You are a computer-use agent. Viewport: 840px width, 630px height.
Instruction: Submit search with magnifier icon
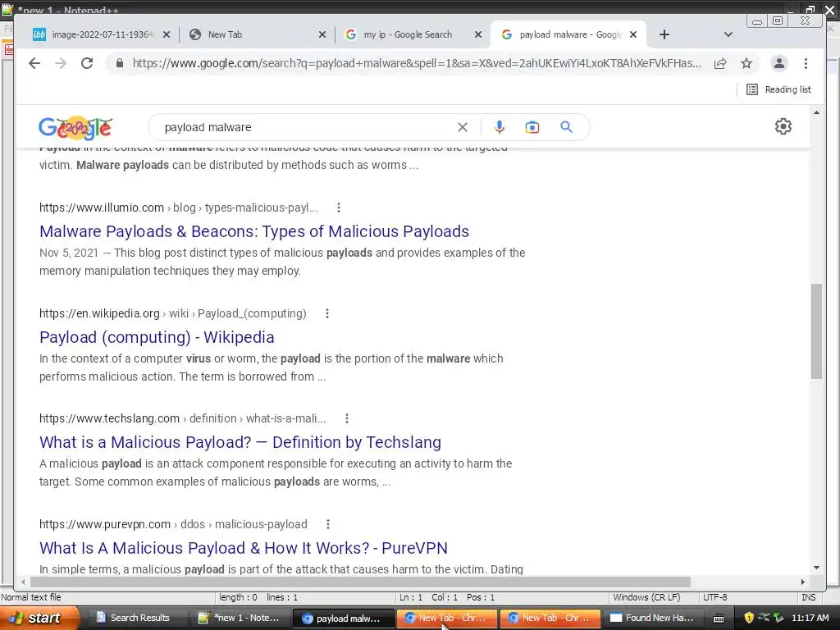[x=566, y=127]
